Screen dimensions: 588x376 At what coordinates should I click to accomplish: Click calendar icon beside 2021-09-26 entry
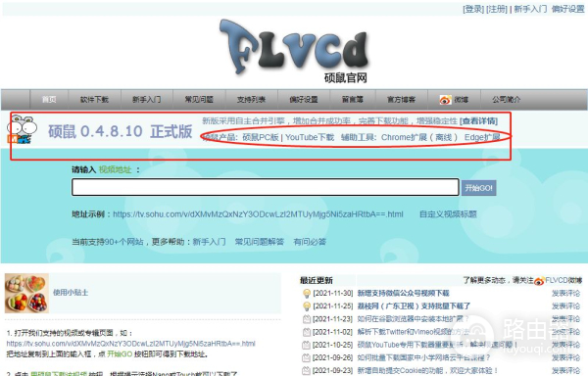point(307,357)
